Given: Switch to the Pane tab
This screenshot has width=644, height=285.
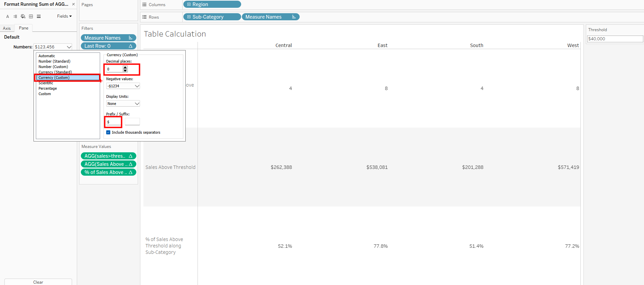Looking at the screenshot, I should pyautogui.click(x=24, y=28).
